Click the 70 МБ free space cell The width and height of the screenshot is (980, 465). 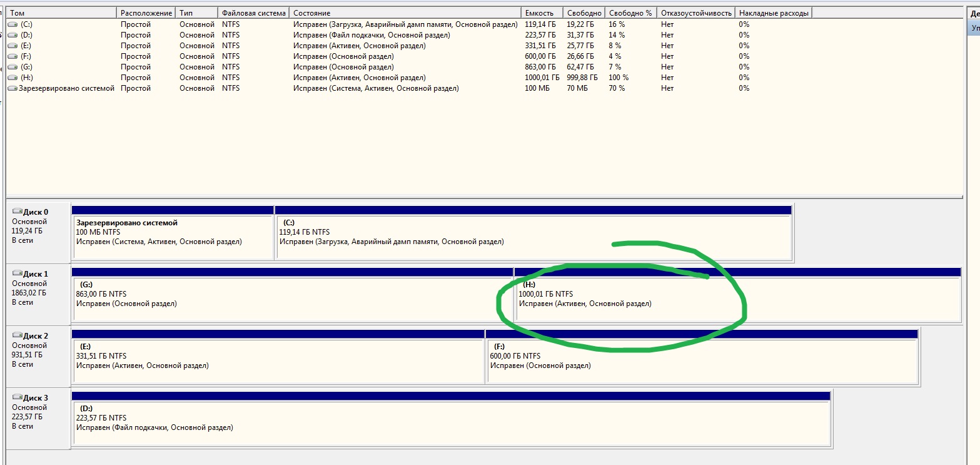pyautogui.click(x=577, y=88)
